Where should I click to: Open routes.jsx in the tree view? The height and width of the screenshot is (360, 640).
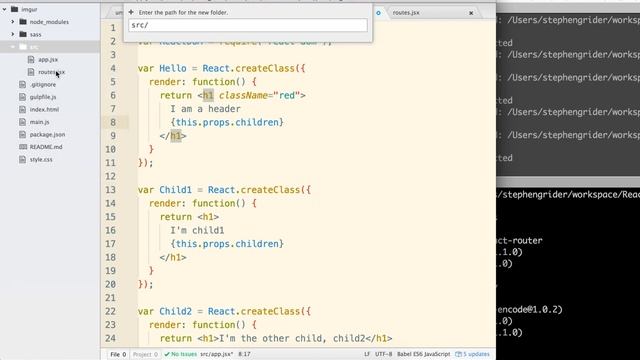click(x=51, y=72)
